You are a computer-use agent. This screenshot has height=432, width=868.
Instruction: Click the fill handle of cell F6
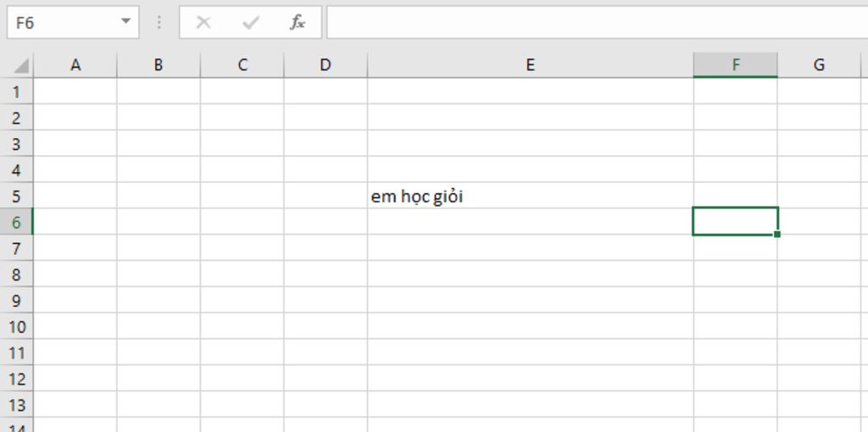tap(777, 235)
